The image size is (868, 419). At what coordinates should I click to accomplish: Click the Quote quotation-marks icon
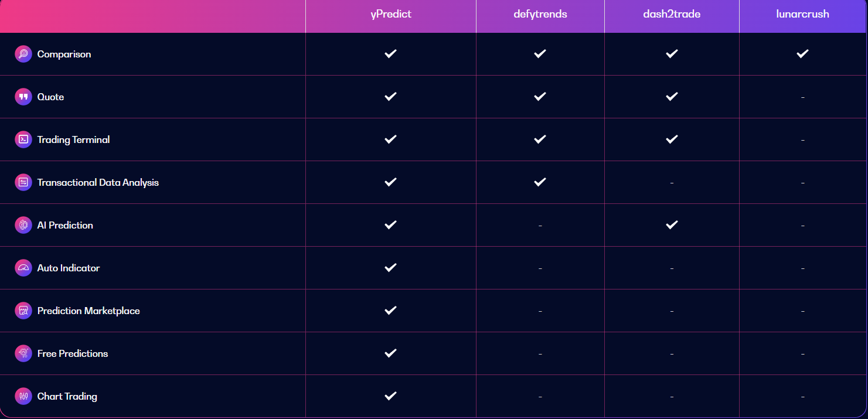tap(23, 97)
